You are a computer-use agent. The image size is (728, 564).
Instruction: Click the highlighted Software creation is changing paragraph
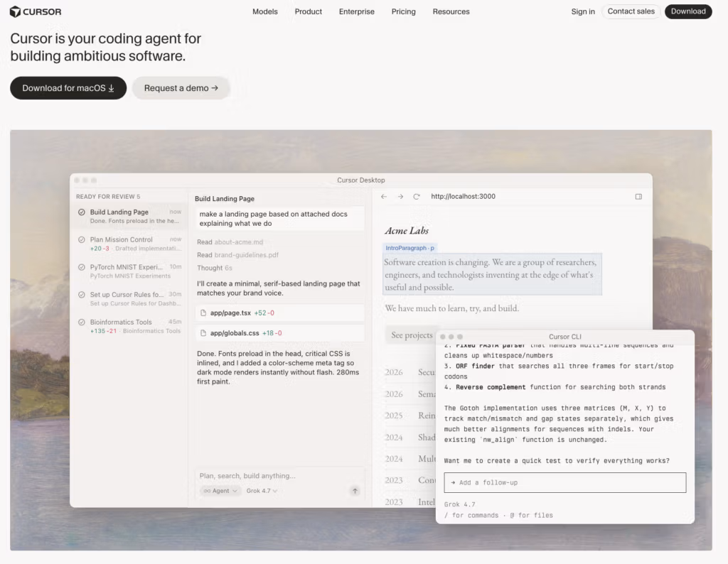[492, 275]
